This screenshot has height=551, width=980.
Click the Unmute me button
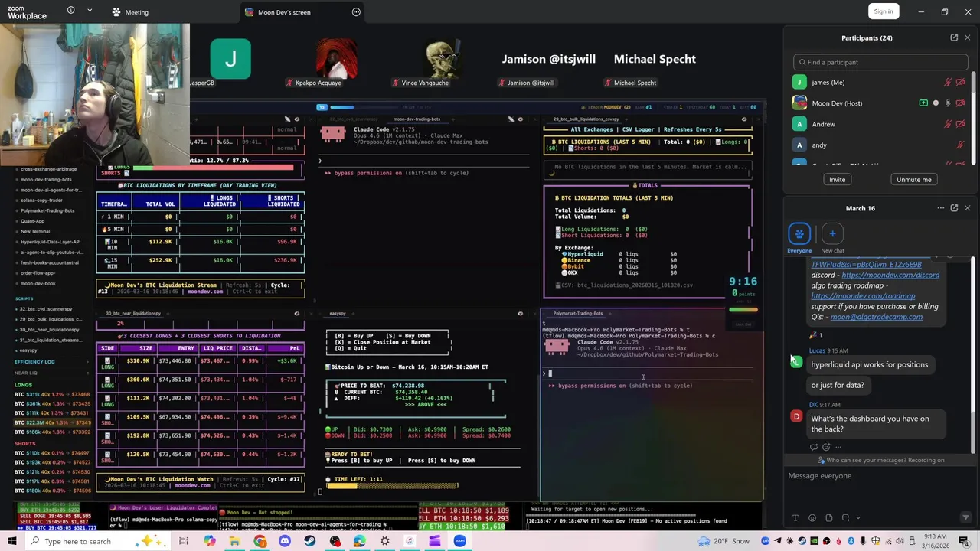(914, 180)
